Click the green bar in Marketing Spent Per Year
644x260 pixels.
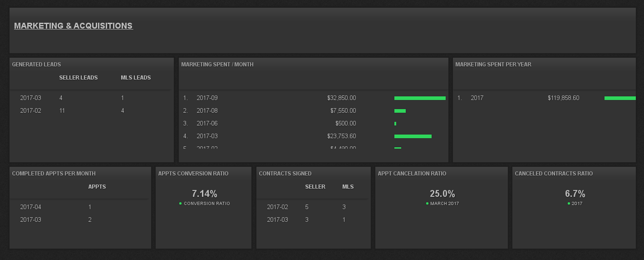(x=620, y=98)
